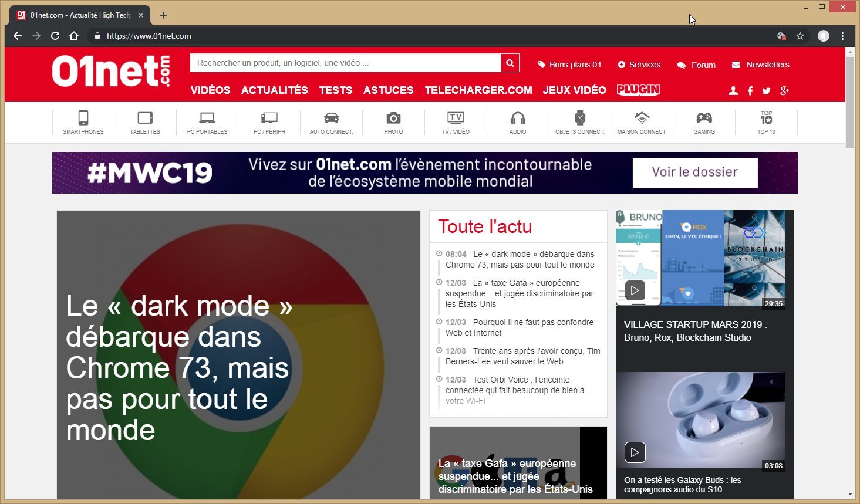Bookmark this page with the star icon
This screenshot has height=504, width=860.
tap(800, 36)
